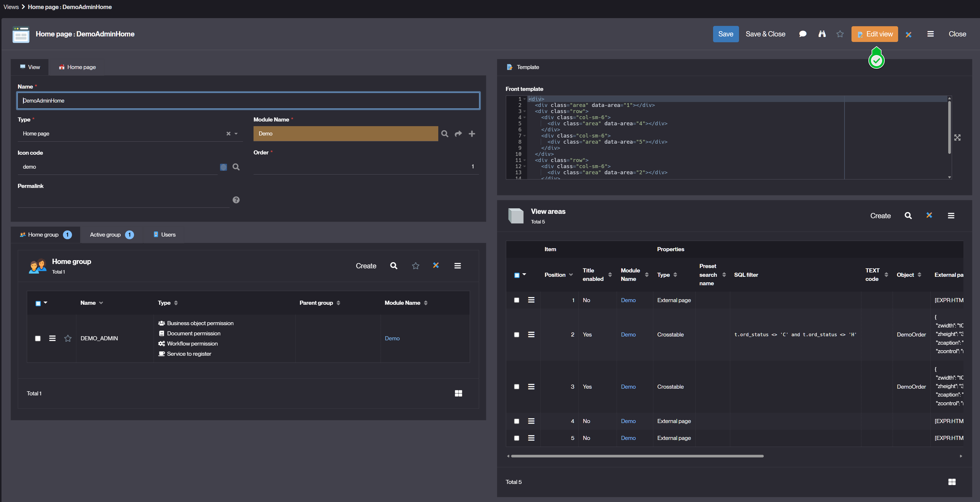
Task: Click the plus icon next to Module Name
Action: click(x=472, y=134)
